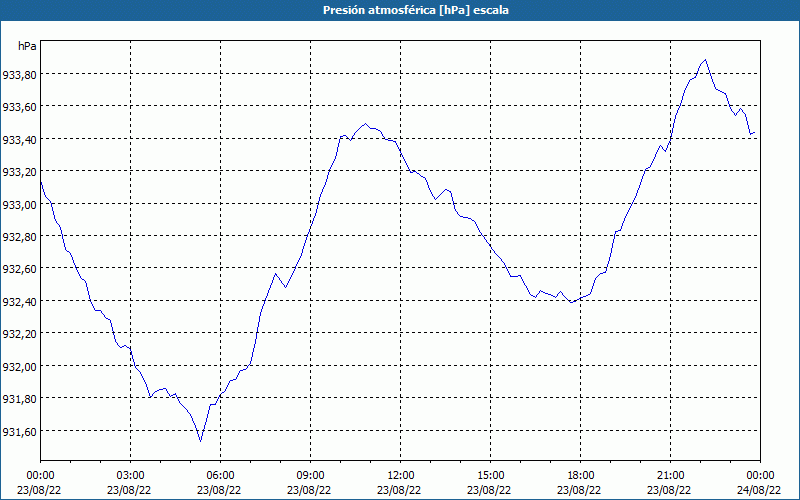Select the 933,40 y-axis value
This screenshot has width=800, height=500.
[19, 139]
